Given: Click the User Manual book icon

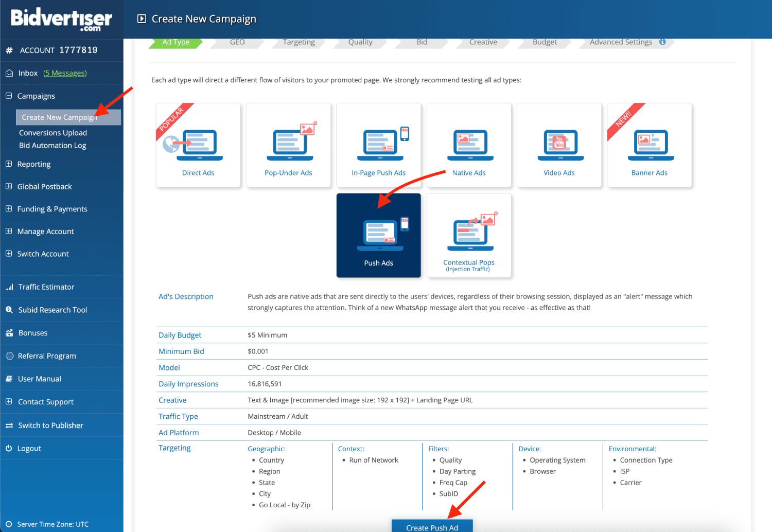Looking at the screenshot, I should pyautogui.click(x=9, y=379).
